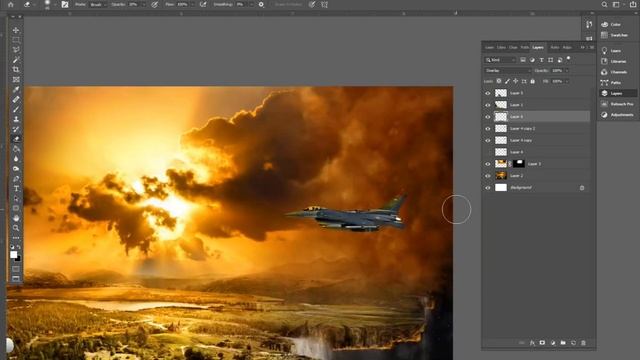Open the layer Fill dropdown arrow
This screenshot has width=640, height=360.
567,81
